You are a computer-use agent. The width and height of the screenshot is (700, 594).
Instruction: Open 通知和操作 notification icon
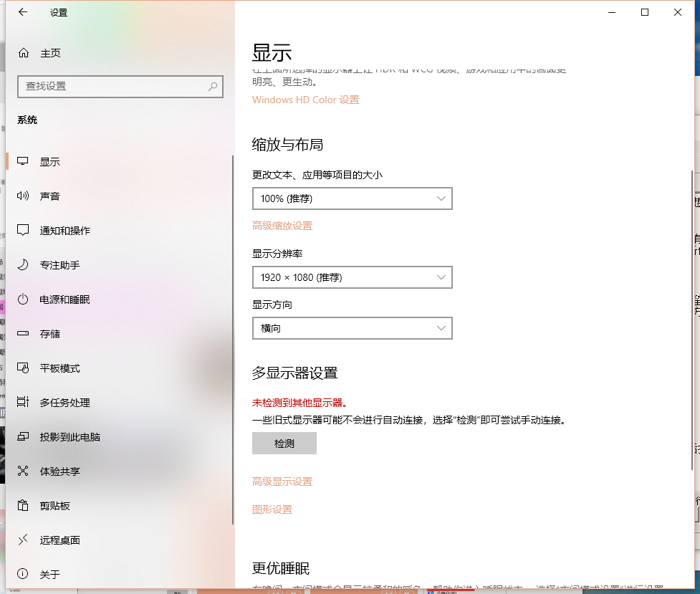point(24,231)
